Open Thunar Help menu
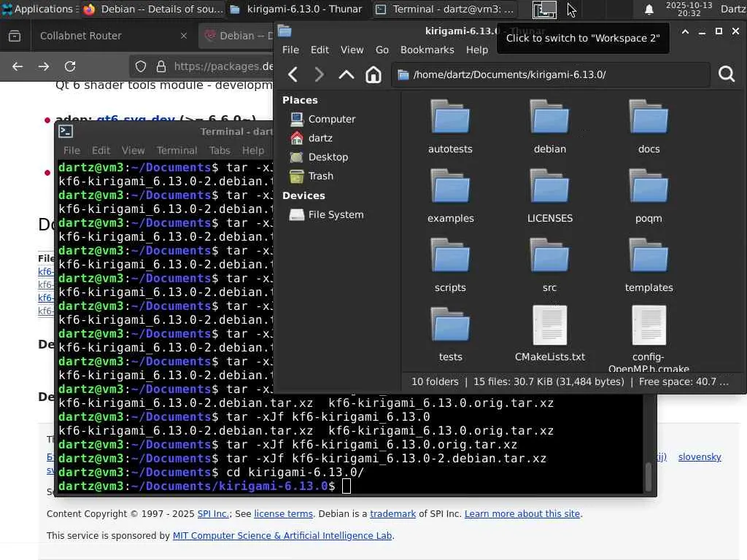This screenshot has width=747, height=560. click(477, 50)
